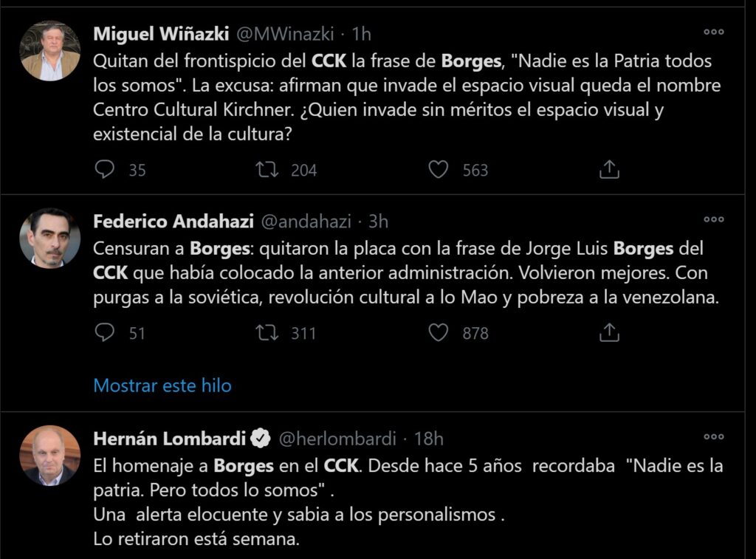Open the @herlombardi handle

[337, 439]
